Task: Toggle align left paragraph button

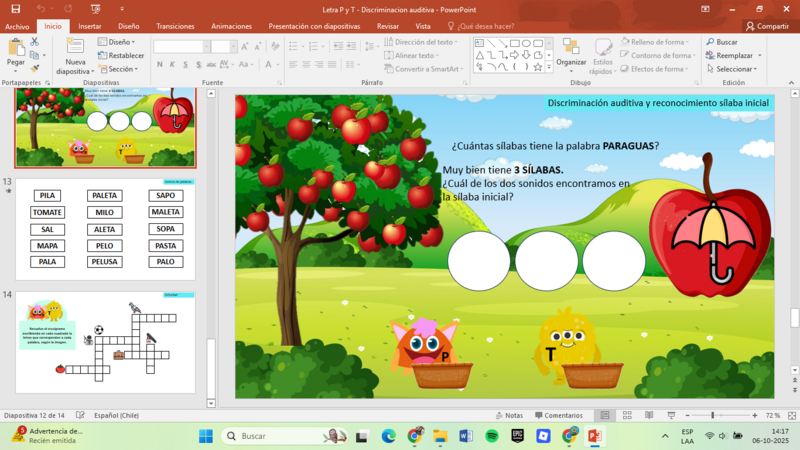Action: (293, 64)
